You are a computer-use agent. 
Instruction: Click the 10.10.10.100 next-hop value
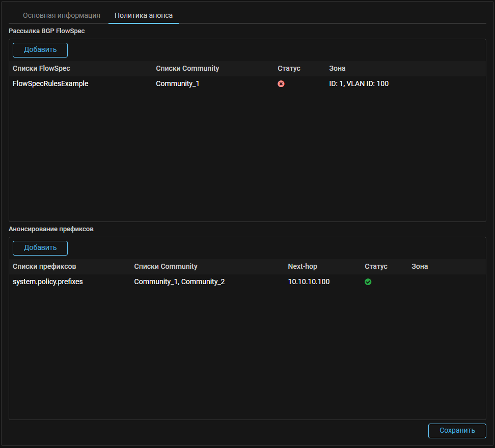pos(309,282)
